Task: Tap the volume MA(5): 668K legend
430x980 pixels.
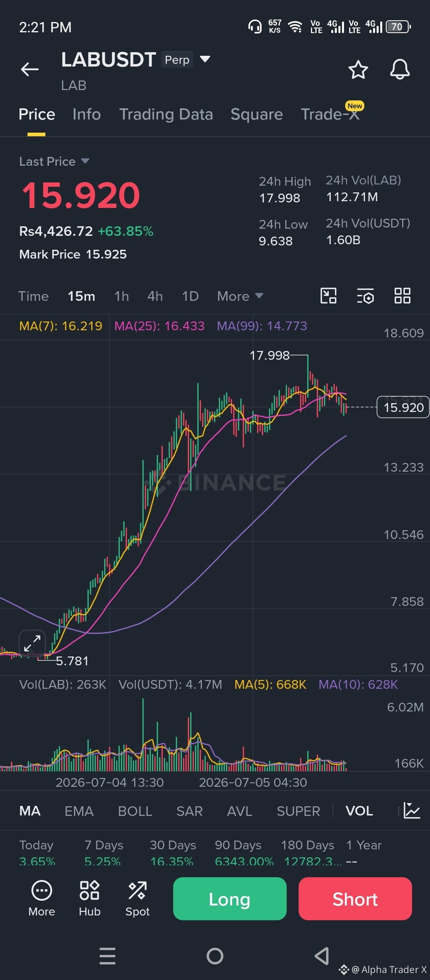Action: (x=270, y=684)
